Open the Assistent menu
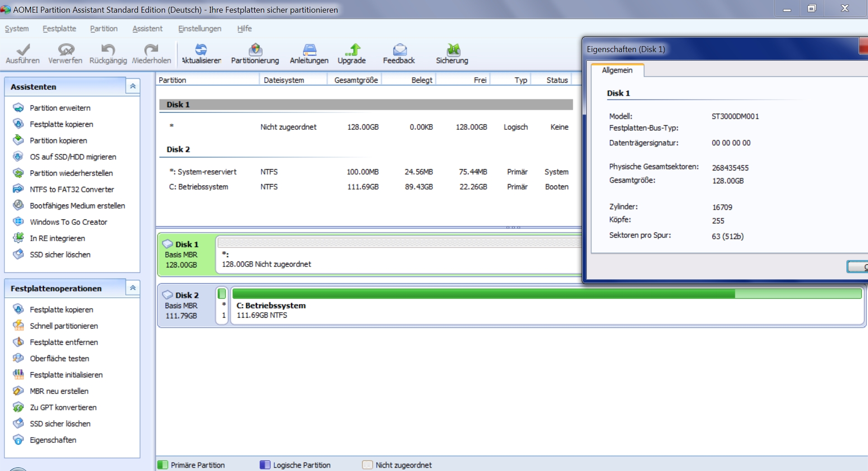 147,29
